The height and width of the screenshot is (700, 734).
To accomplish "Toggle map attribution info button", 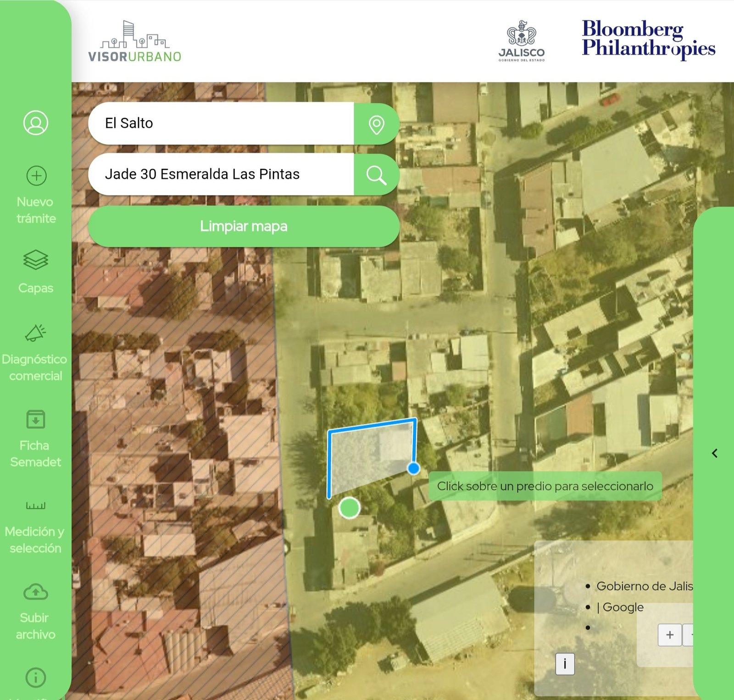I will tap(565, 663).
